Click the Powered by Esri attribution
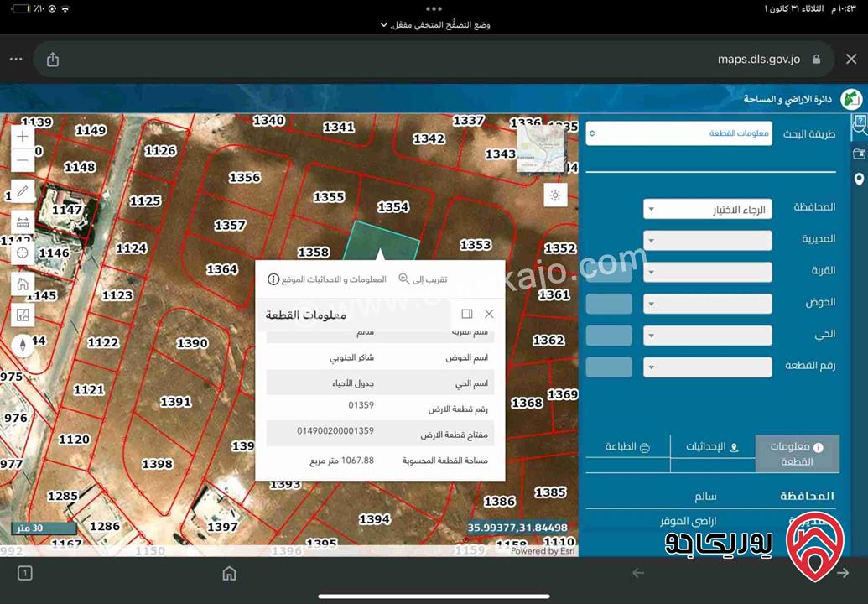The image size is (868, 604). pos(543,551)
